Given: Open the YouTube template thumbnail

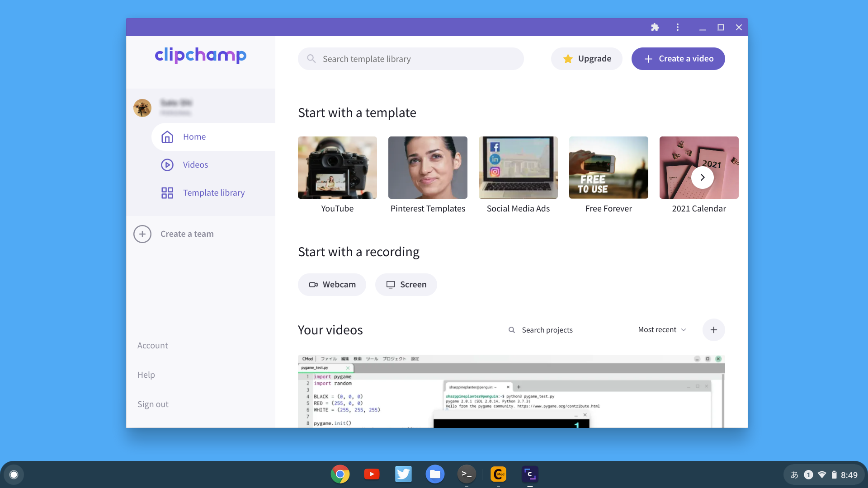Looking at the screenshot, I should pyautogui.click(x=337, y=168).
